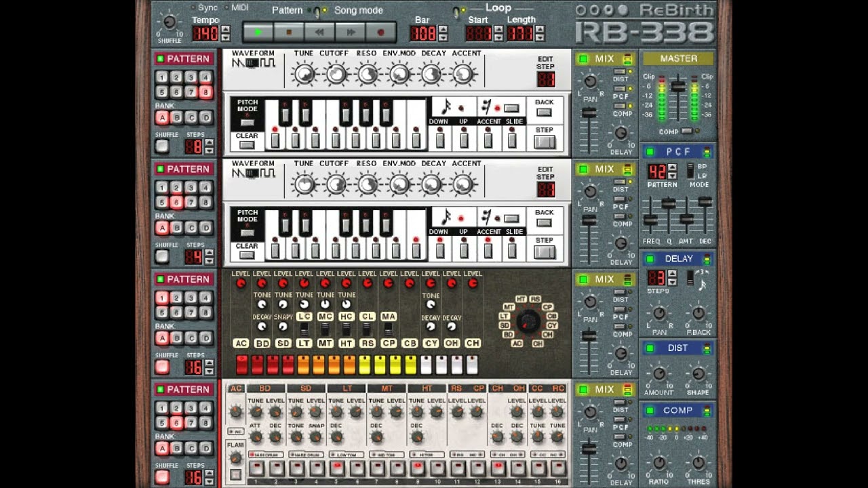Click the Delay PAN knob
Image resolution: width=868 pixels, height=488 pixels.
[x=658, y=313]
